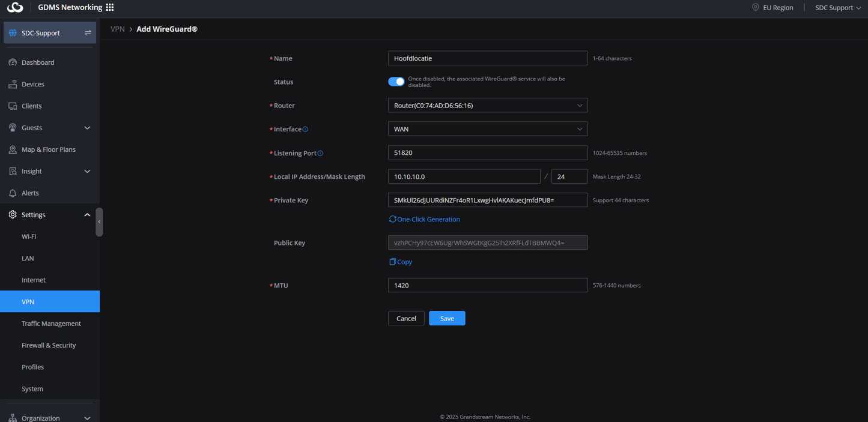Click the Alerts menu label
Screen dimensions: 868x422
[x=30, y=193]
